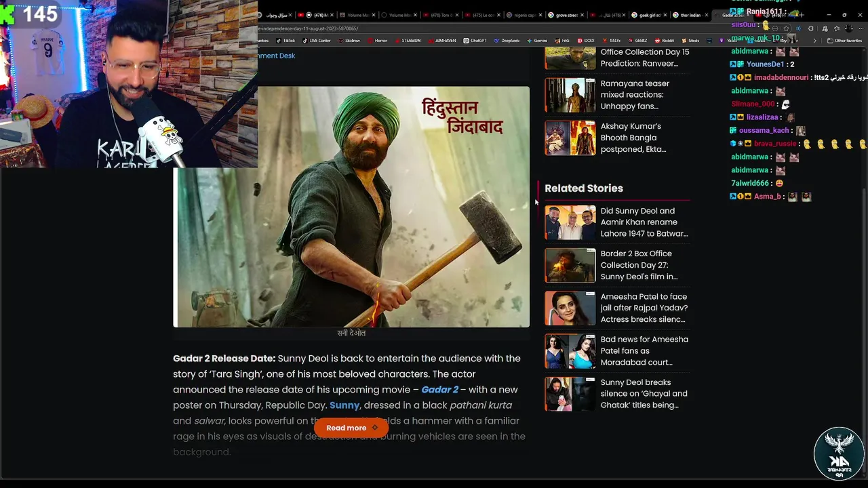Viewport: 868px width, 488px height.
Task: Open the 1337x bookmark
Action: click(x=611, y=41)
